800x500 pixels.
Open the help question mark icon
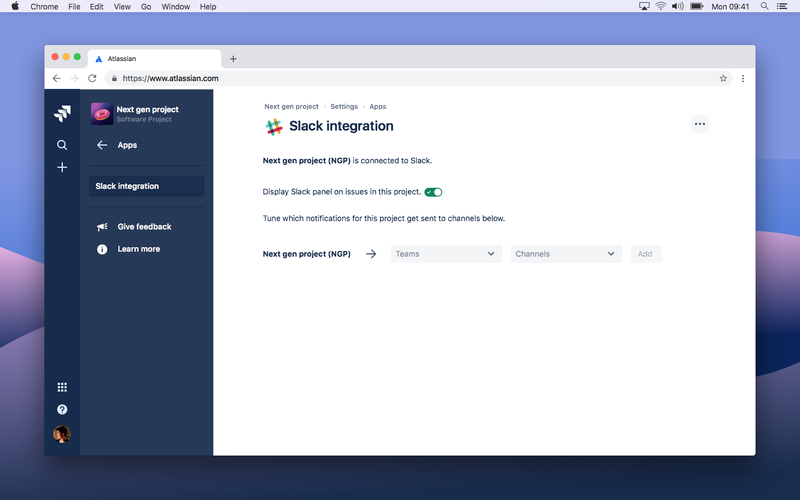tap(62, 410)
